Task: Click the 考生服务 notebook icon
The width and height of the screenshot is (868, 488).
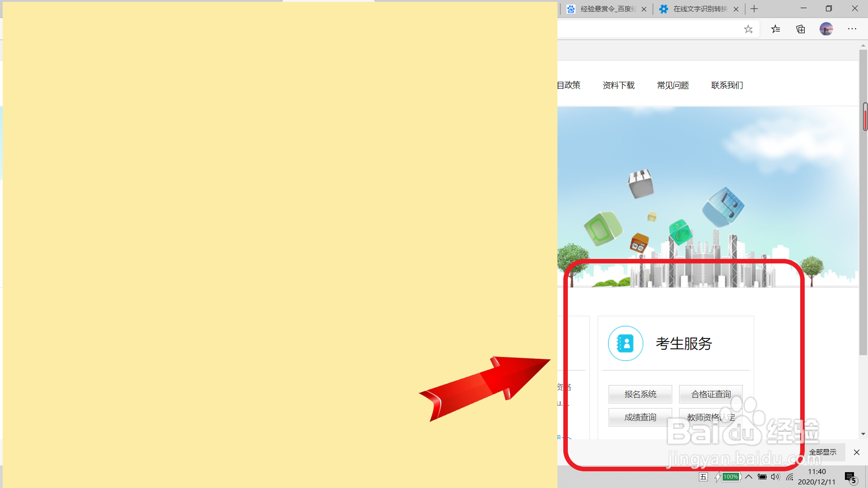Action: click(x=625, y=343)
